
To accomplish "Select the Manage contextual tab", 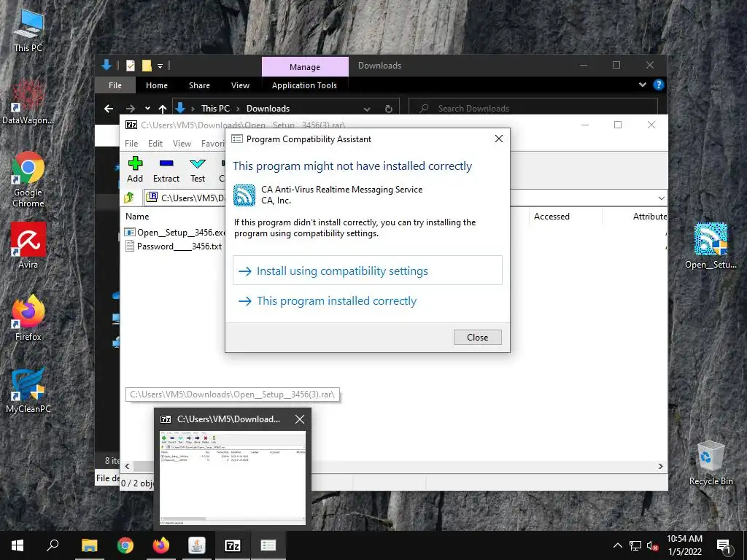I will click(305, 67).
